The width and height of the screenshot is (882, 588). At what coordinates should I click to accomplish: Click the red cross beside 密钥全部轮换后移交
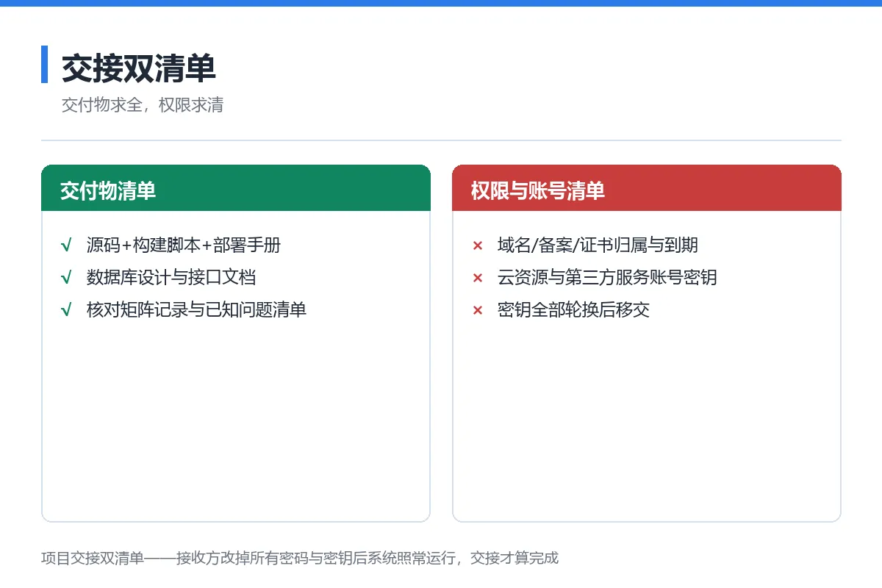[478, 310]
